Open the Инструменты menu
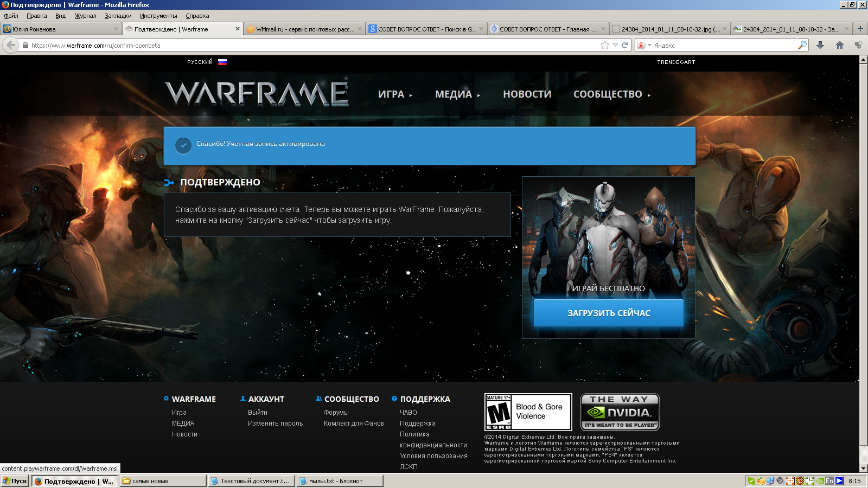The image size is (868, 488). [x=158, y=16]
